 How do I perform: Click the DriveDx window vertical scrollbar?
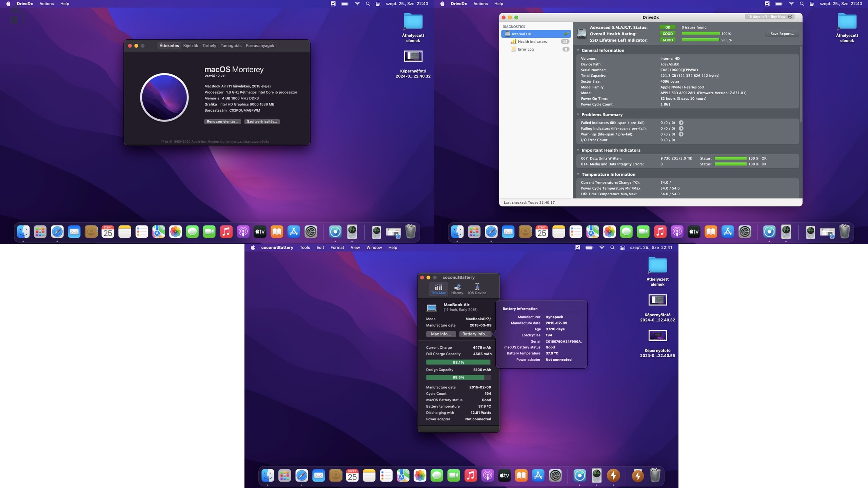click(801, 85)
